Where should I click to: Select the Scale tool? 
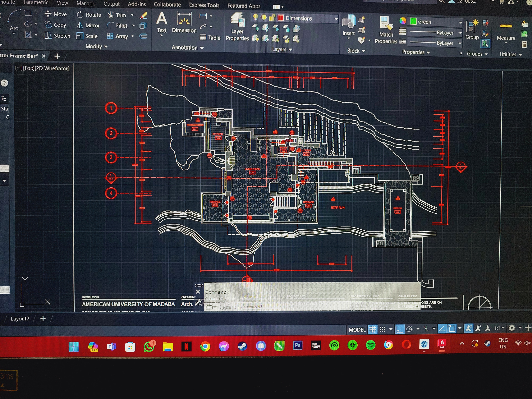coord(87,36)
